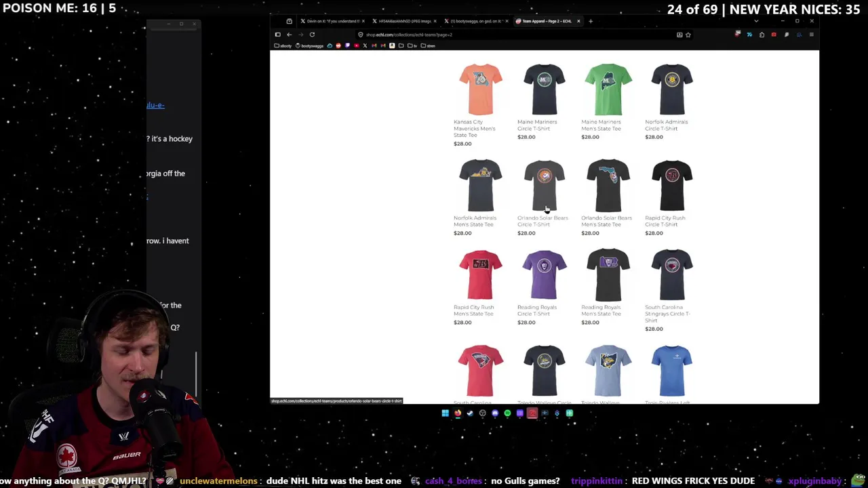
Task: Click the Reading Royals State Tee image
Action: 608,274
